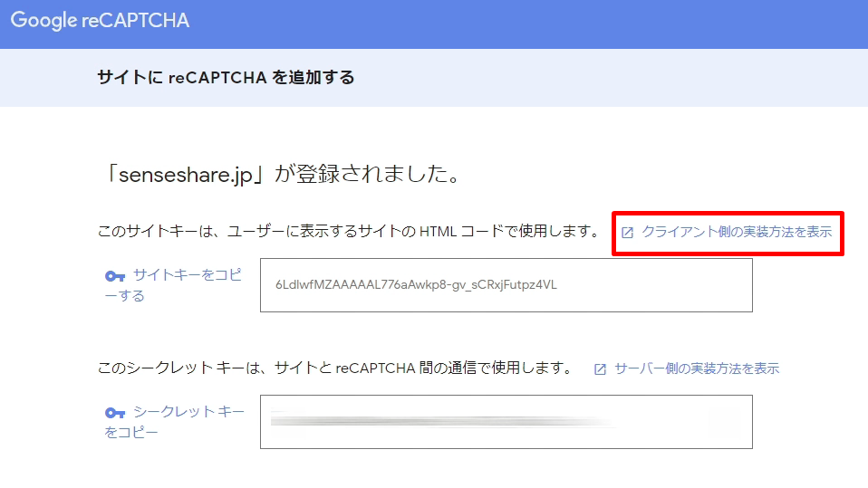The height and width of the screenshot is (488, 868).
Task: Click external-link icon beside クライアント側の実装方法
Action: [627, 233]
